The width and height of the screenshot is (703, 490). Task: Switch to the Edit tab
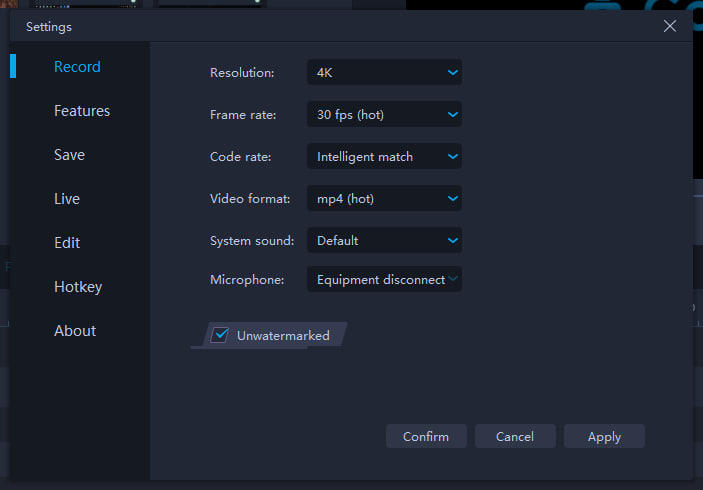point(67,243)
